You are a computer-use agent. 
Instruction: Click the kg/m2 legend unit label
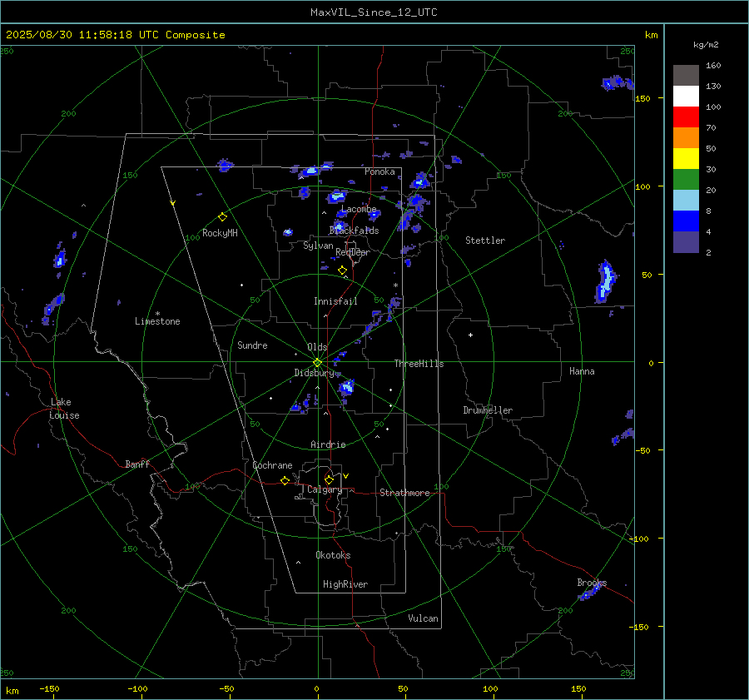(706, 45)
